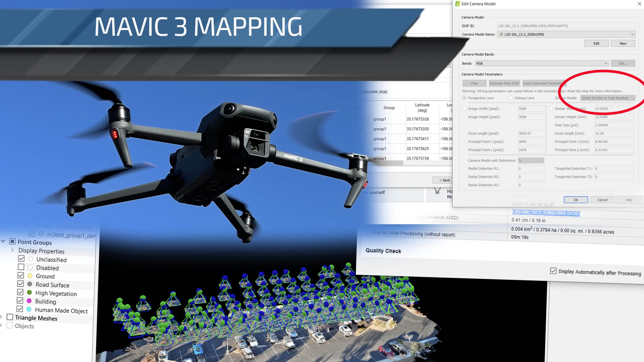The image size is (644, 362).
Task: Click the Pix4D logo in dialog title
Action: tap(458, 4)
